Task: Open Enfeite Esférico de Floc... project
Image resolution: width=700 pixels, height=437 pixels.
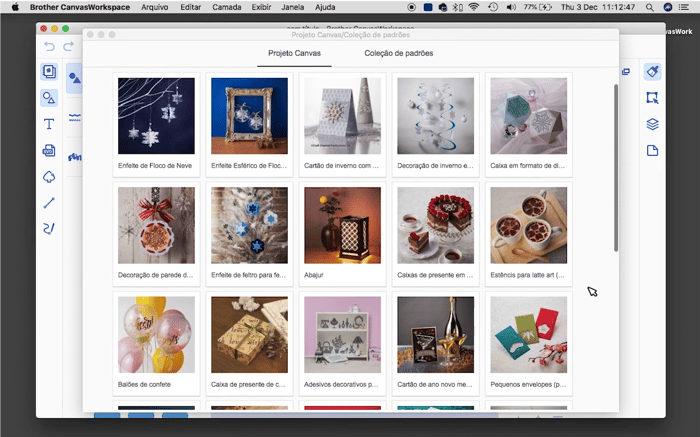Action: [x=249, y=125]
